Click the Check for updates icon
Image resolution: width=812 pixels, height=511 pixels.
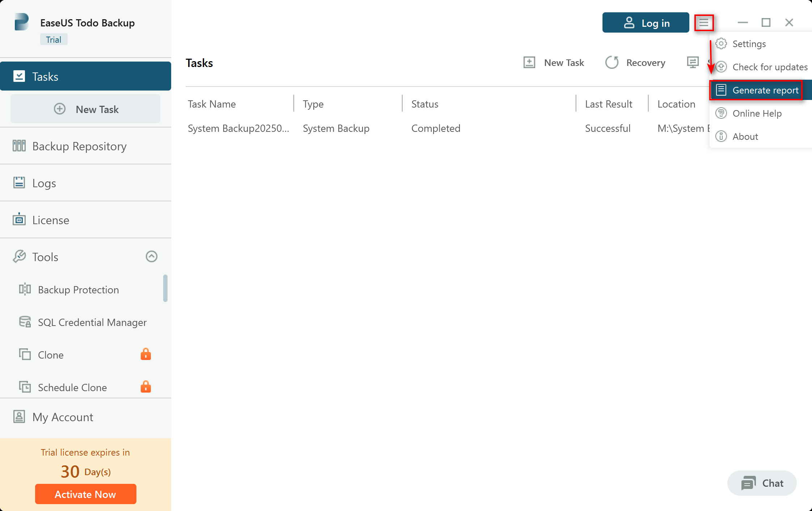pos(721,67)
